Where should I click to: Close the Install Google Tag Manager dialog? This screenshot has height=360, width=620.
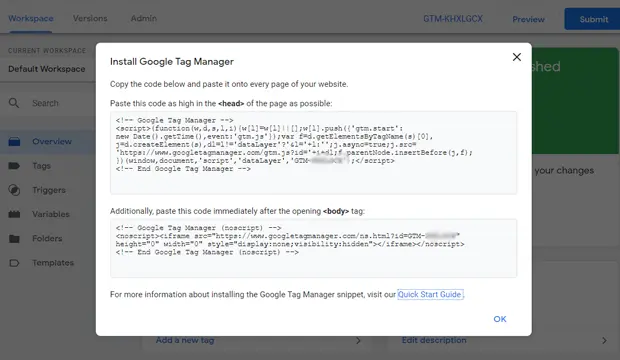pyautogui.click(x=516, y=57)
